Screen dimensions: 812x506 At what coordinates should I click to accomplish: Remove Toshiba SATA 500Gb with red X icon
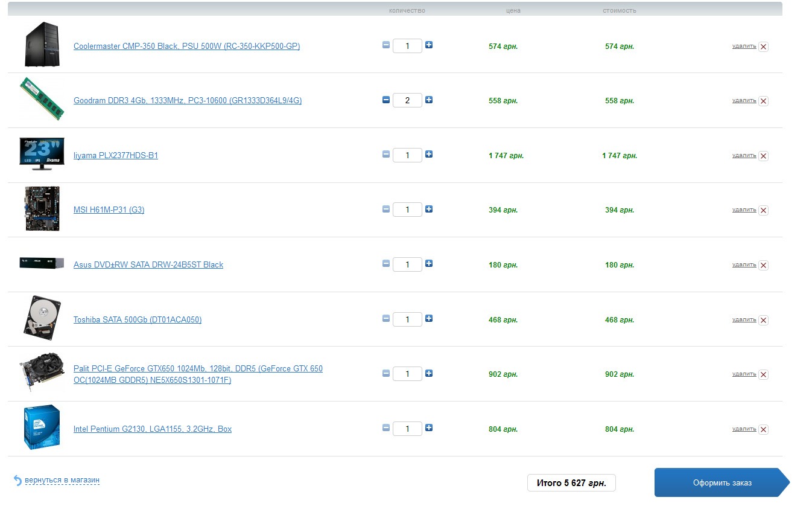763,320
